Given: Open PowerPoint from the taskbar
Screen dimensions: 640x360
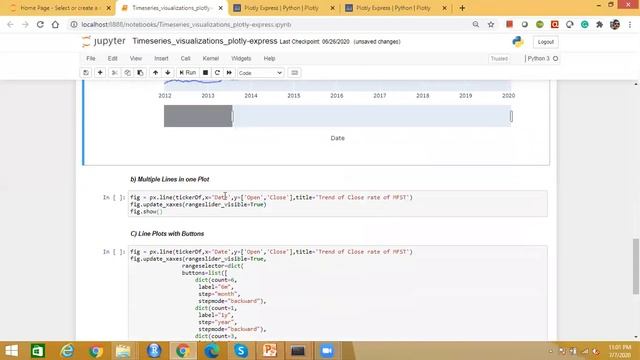Looking at the screenshot, I should tap(269, 351).
